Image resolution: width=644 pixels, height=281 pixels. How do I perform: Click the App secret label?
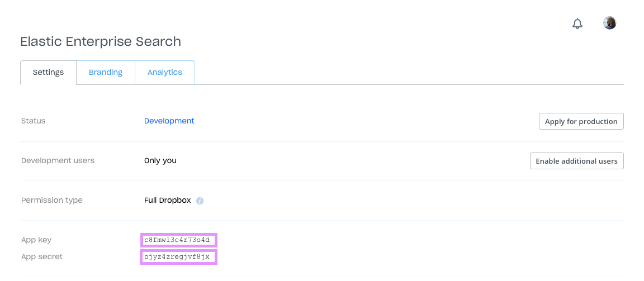(x=42, y=257)
